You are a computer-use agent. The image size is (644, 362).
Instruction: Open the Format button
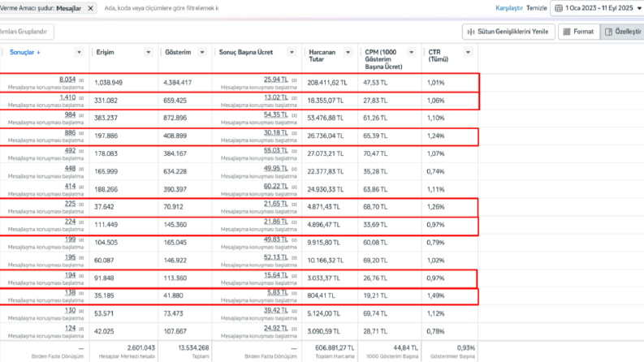[x=578, y=32]
